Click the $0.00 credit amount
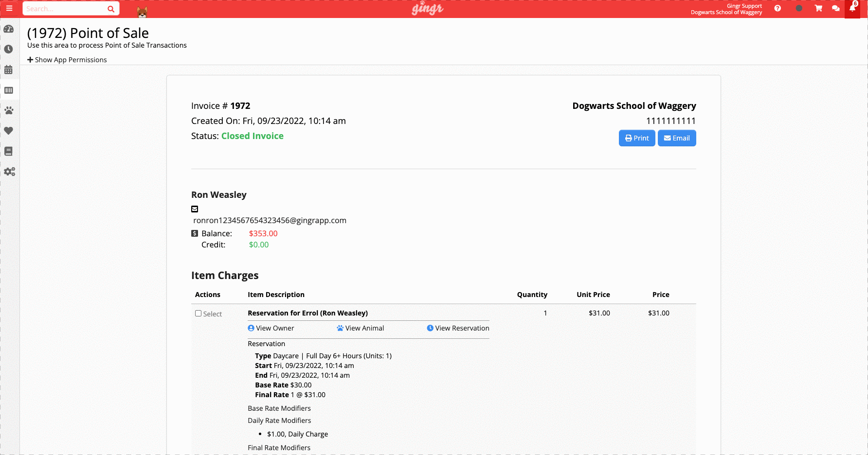This screenshot has width=868, height=455. tap(259, 245)
